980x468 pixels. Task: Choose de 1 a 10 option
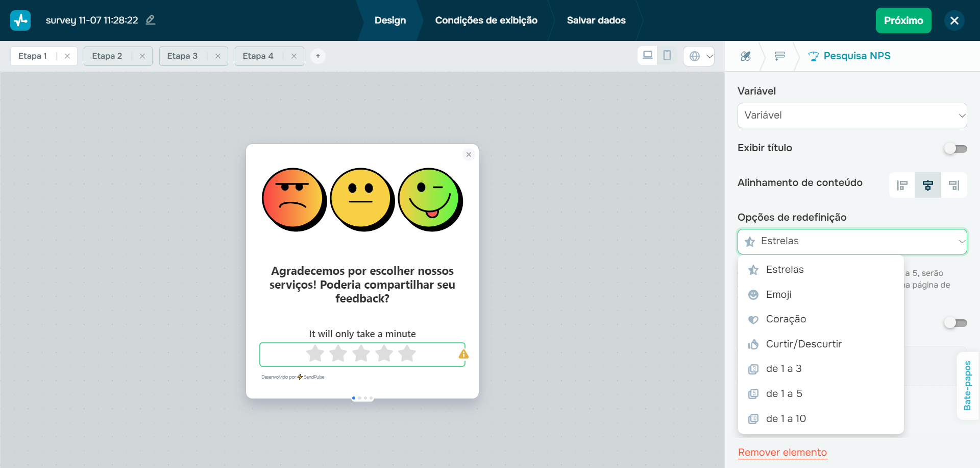tap(821, 419)
